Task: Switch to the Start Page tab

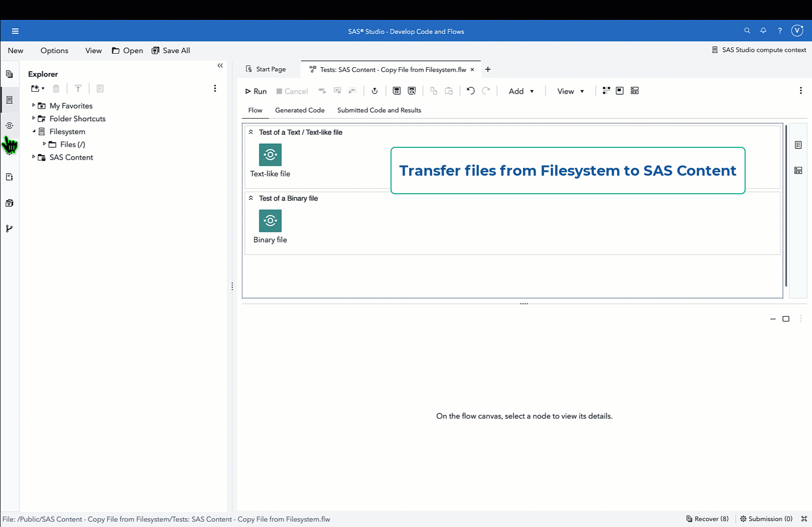Action: pos(266,69)
